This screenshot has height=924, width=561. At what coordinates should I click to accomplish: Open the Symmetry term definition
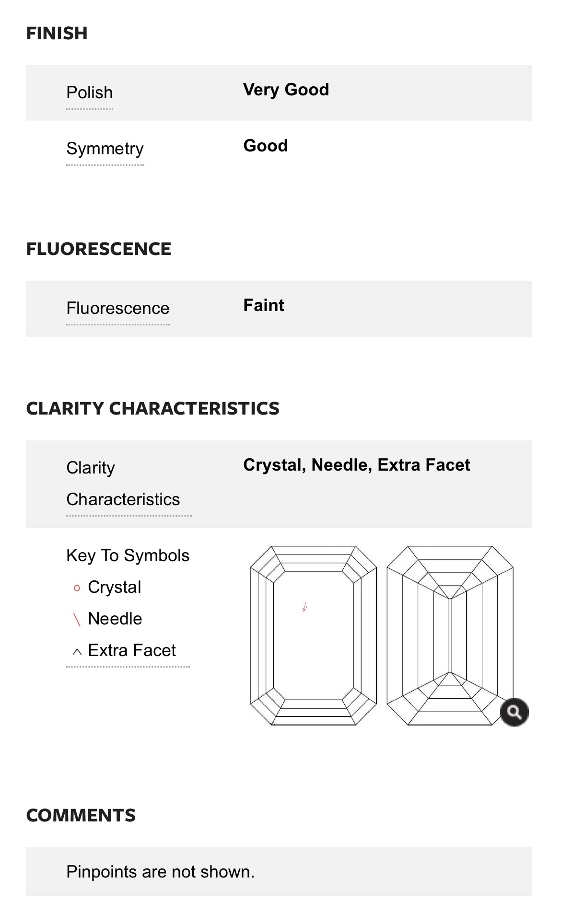[x=105, y=149]
